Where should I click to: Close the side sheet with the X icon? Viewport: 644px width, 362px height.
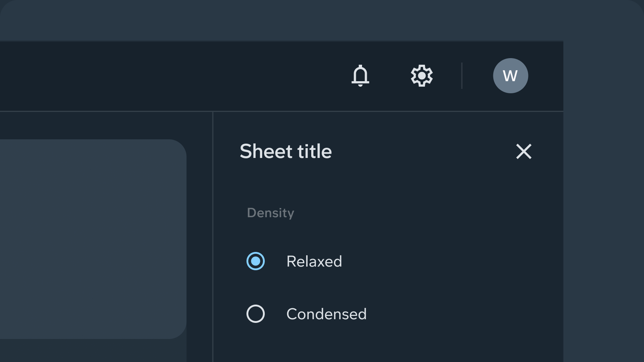[524, 151]
